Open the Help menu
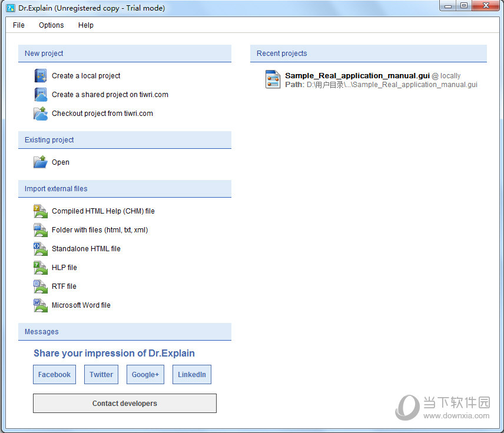The width and height of the screenshot is (504, 433). [x=86, y=25]
